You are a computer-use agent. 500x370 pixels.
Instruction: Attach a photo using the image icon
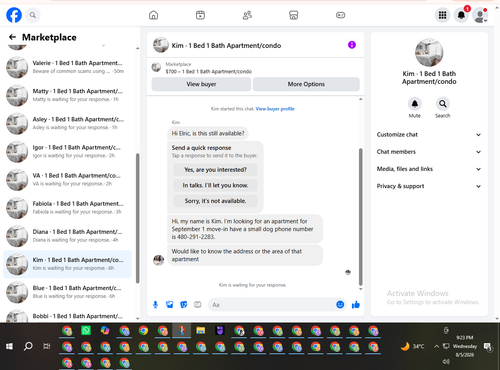(170, 304)
